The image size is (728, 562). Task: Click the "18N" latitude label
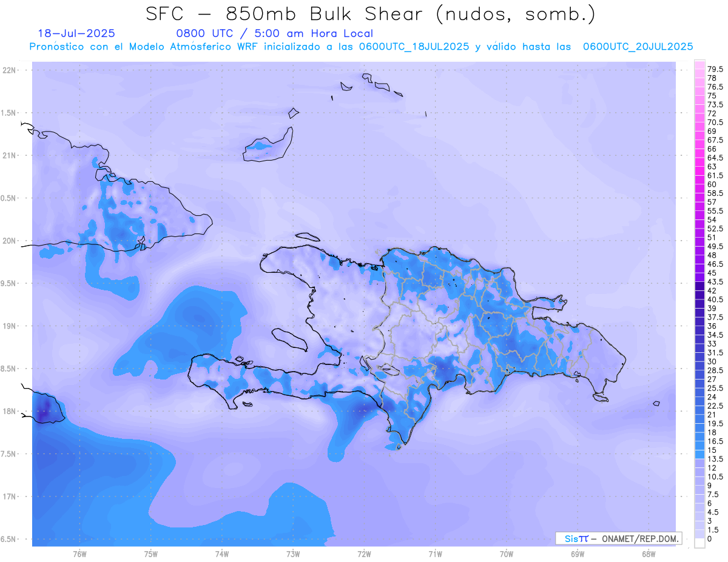10,411
